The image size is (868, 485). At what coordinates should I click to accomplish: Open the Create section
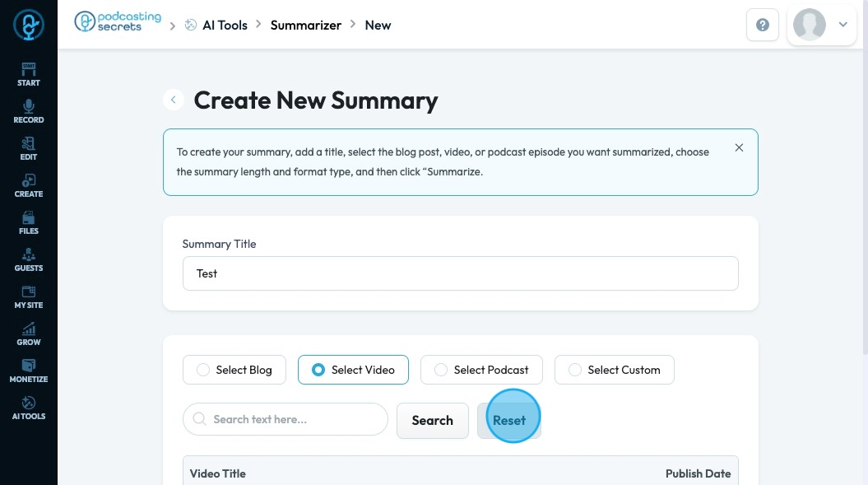29,184
